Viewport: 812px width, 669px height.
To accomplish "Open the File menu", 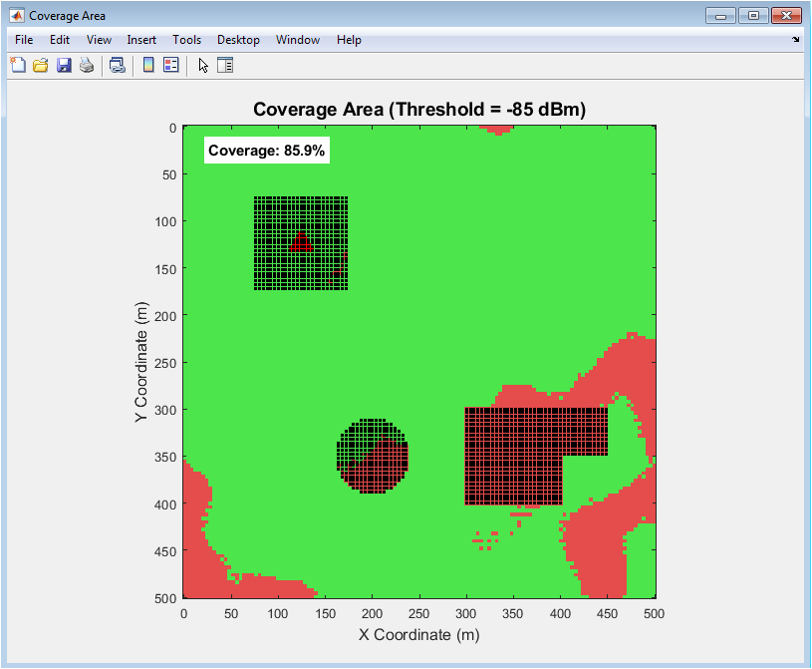I will click(24, 40).
